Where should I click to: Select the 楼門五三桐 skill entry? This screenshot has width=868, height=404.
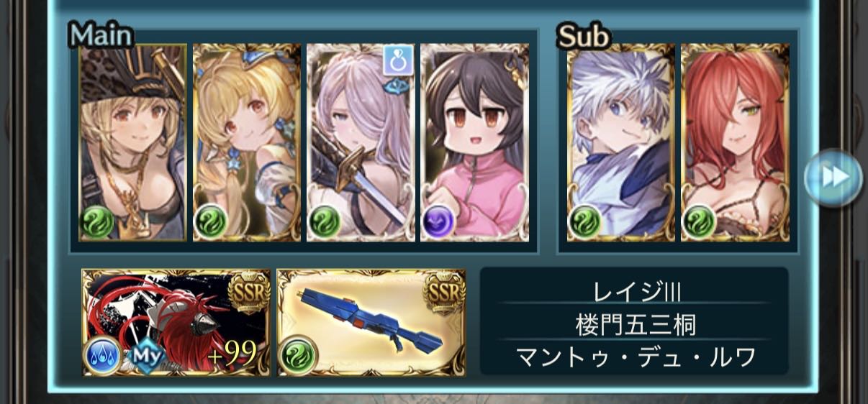tap(634, 325)
